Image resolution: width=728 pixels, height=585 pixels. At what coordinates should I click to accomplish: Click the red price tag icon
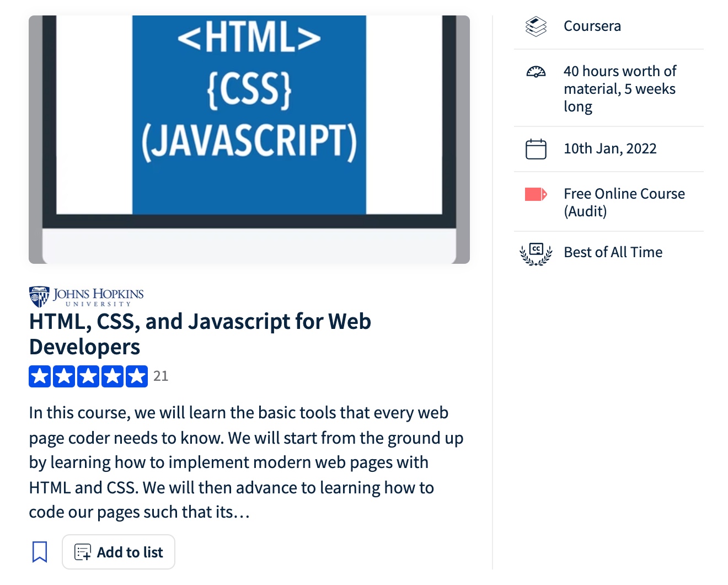point(536,194)
